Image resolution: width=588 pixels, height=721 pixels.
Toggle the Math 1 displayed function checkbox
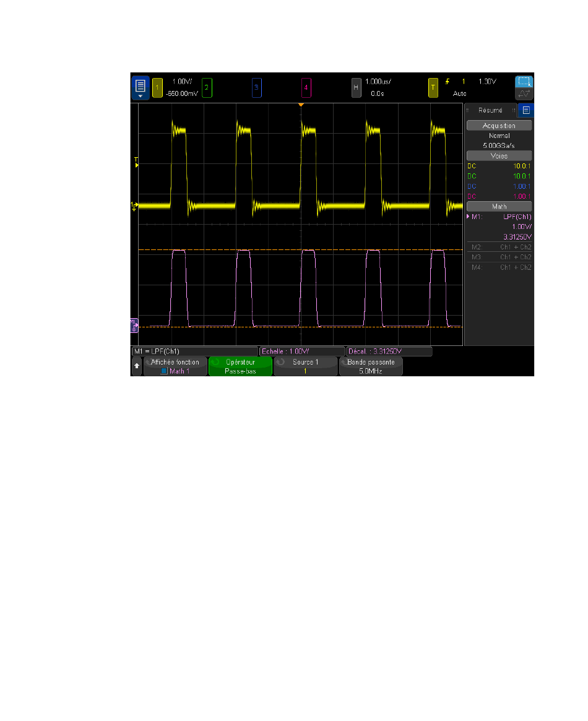[163, 371]
